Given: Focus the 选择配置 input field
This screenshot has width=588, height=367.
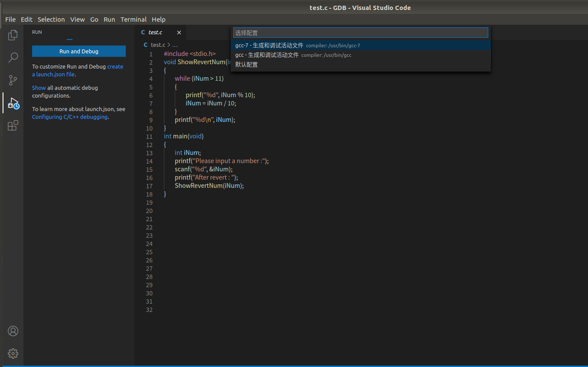Looking at the screenshot, I should click(361, 33).
